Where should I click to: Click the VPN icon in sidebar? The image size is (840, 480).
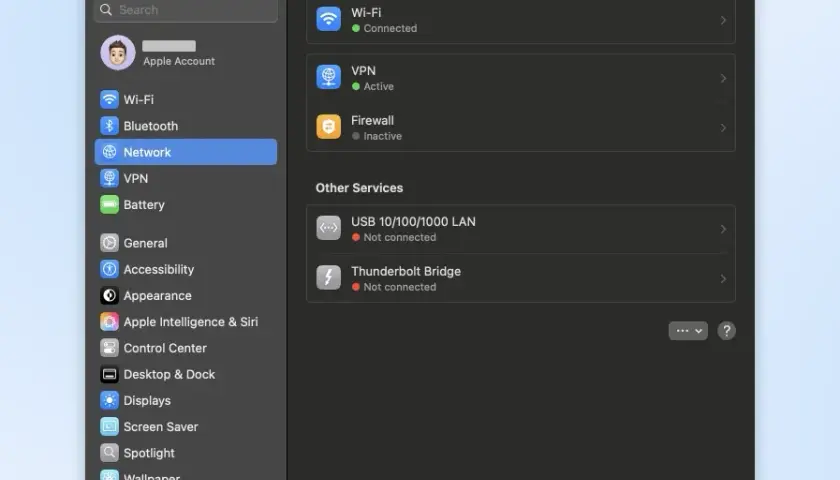point(109,178)
